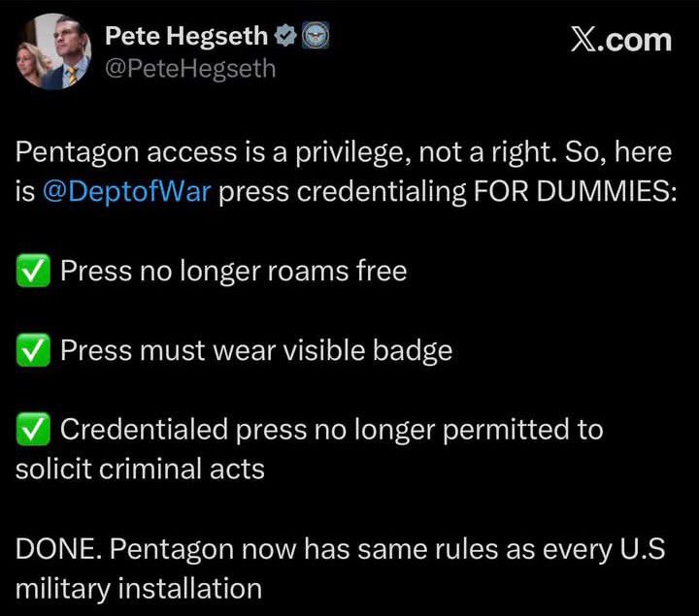The height and width of the screenshot is (616, 699).
Task: Click the text 'Press no longer roams free'
Action: pyautogui.click(x=233, y=272)
